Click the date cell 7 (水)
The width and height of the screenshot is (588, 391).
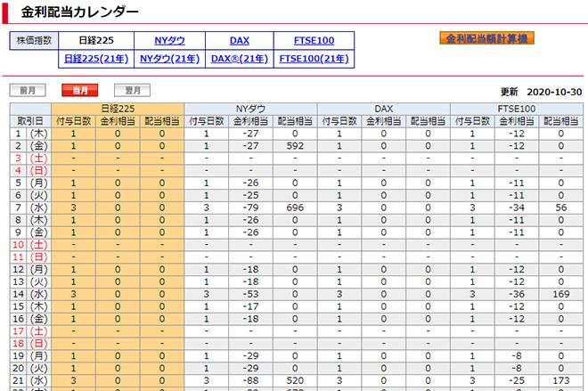30,208
